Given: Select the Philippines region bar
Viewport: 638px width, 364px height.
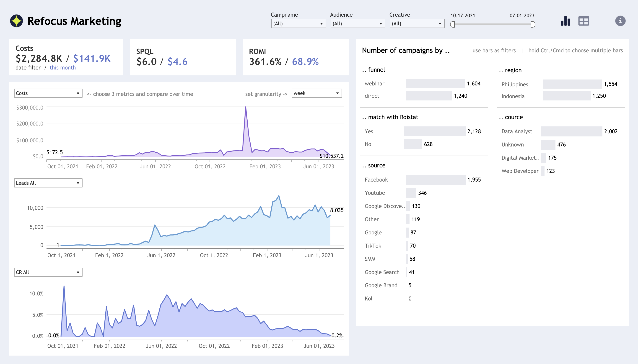Looking at the screenshot, I should click(572, 84).
